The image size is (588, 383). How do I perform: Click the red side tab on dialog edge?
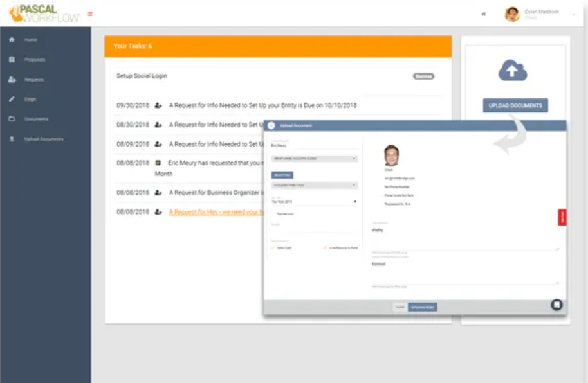coord(562,217)
